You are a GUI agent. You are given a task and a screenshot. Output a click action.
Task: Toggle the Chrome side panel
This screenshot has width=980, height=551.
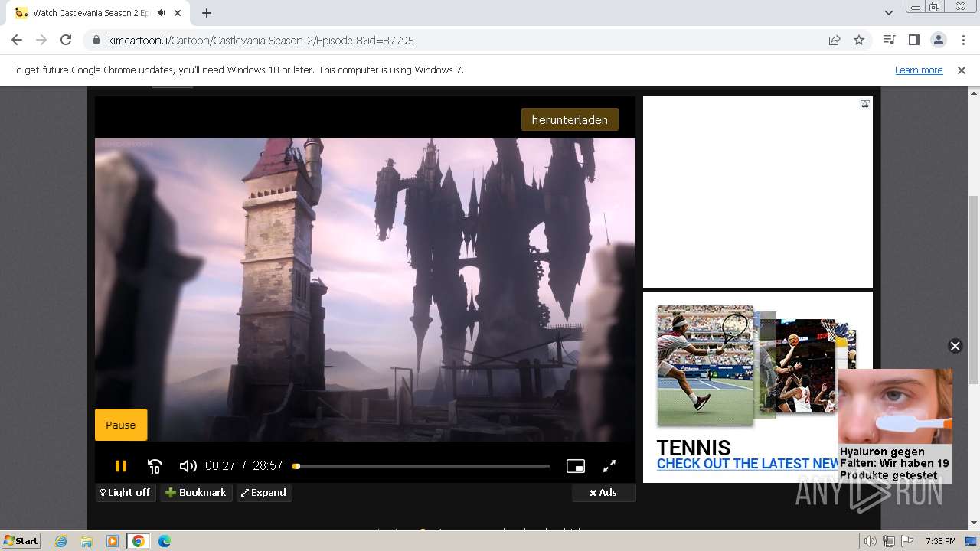pos(913,40)
